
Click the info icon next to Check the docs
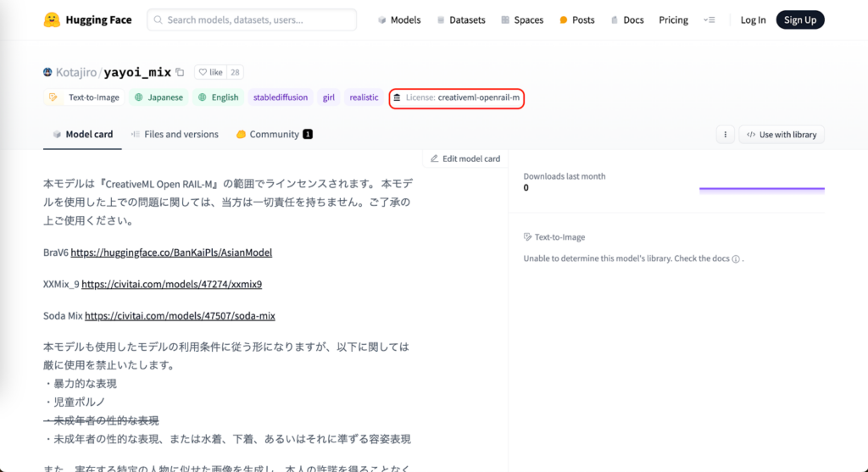click(x=736, y=259)
